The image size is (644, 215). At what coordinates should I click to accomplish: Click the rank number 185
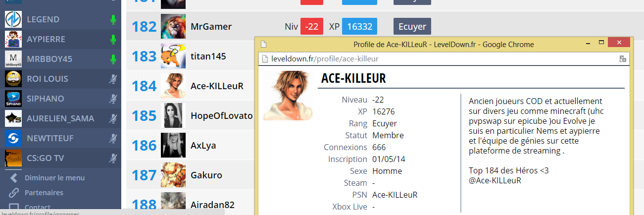point(144,116)
